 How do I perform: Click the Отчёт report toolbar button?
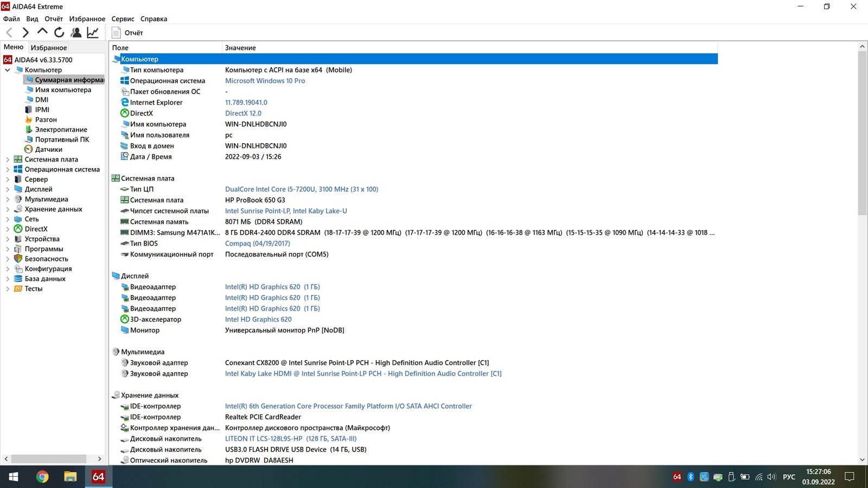[x=127, y=33]
